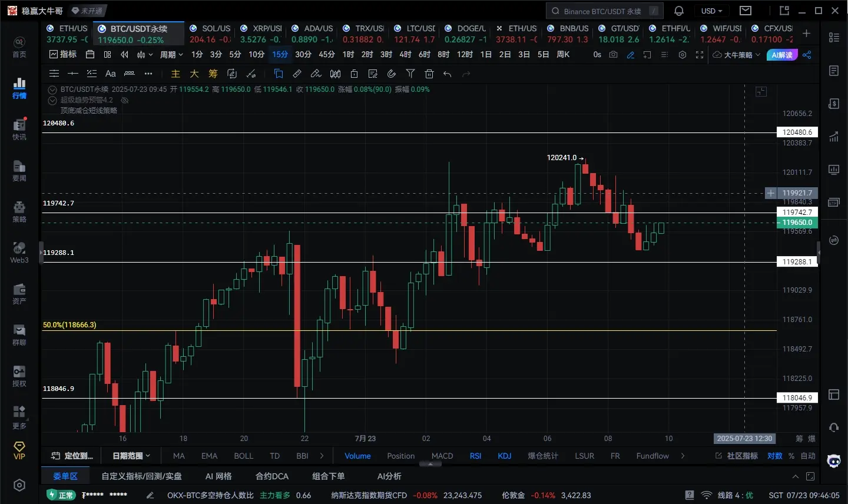
Task: Toggle the BOLL main indicator
Action: point(243,456)
